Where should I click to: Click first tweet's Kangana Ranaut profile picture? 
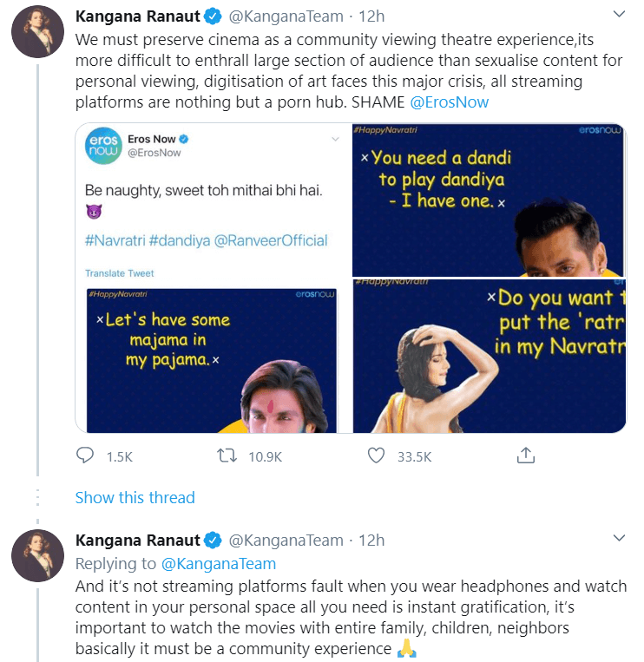click(36, 36)
